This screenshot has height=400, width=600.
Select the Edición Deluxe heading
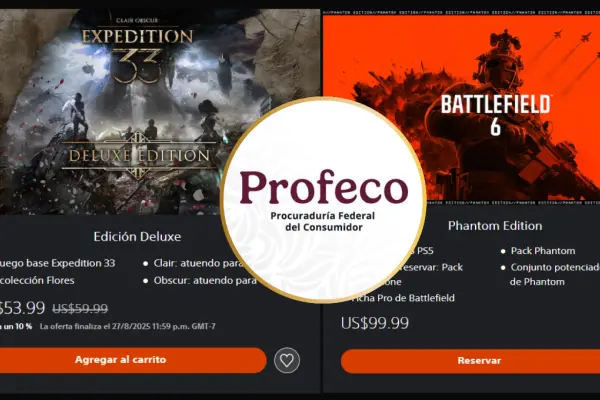[x=137, y=236]
